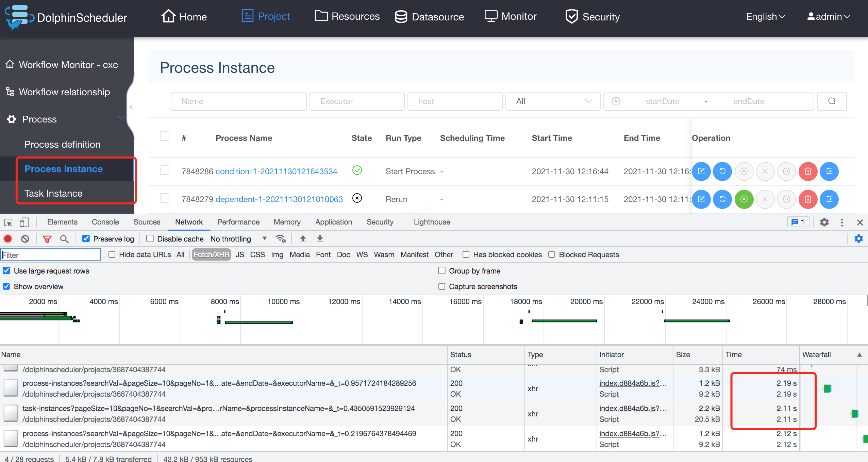Open the DevTools issues counter badge
868x462 pixels.
click(798, 222)
